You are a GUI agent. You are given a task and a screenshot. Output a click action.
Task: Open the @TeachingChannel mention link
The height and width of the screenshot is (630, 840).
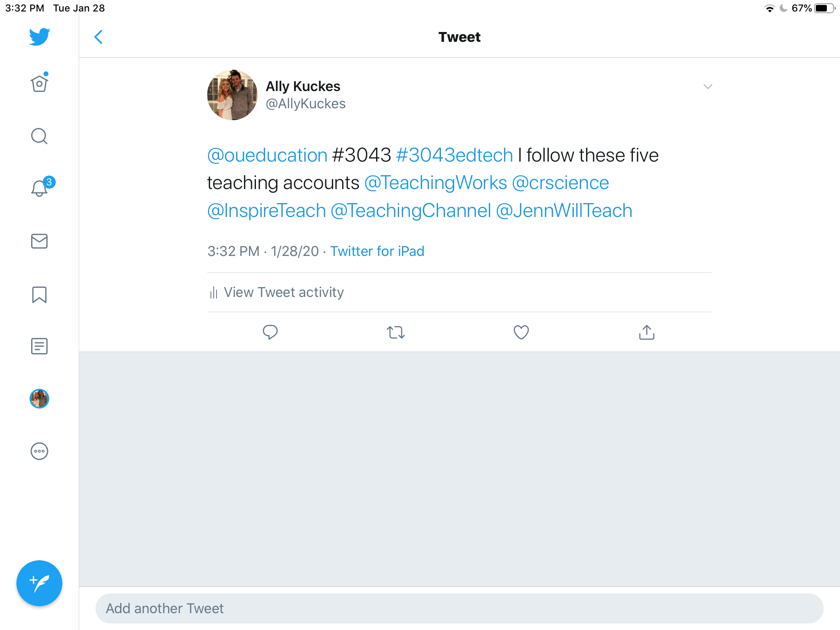[411, 211]
